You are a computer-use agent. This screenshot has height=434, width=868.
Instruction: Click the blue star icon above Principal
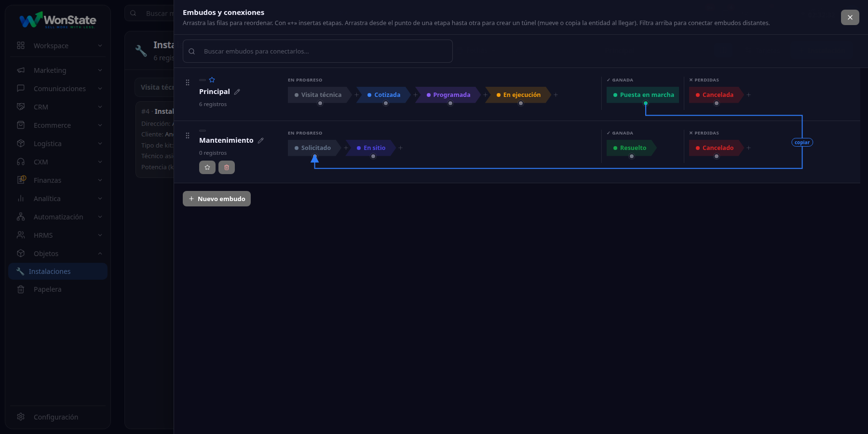212,80
